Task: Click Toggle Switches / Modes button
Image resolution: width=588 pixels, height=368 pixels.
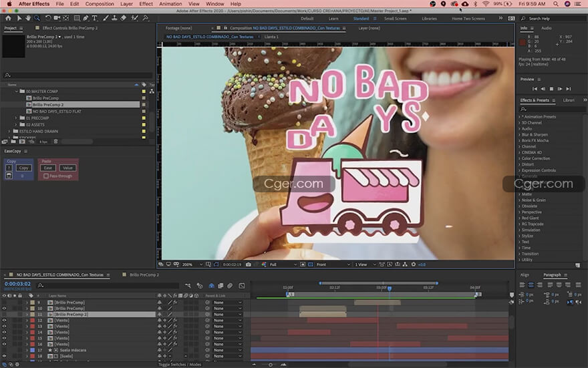Action: pyautogui.click(x=180, y=364)
